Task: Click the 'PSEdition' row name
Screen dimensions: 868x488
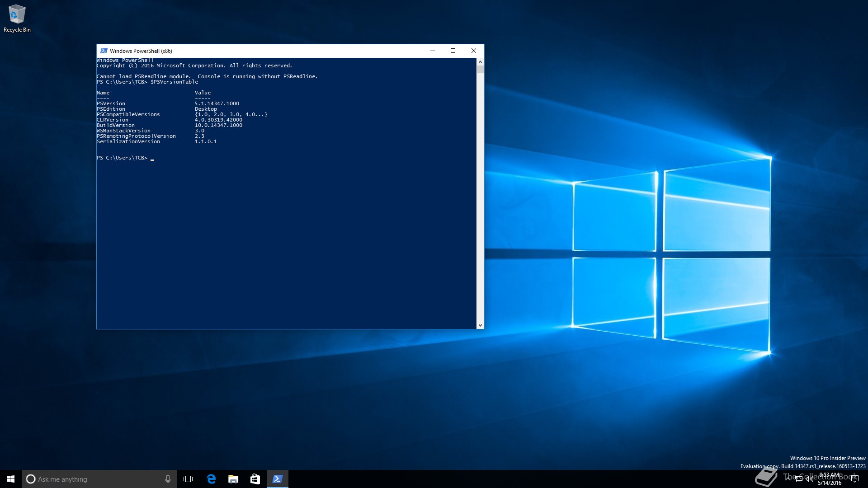Action: [111, 109]
